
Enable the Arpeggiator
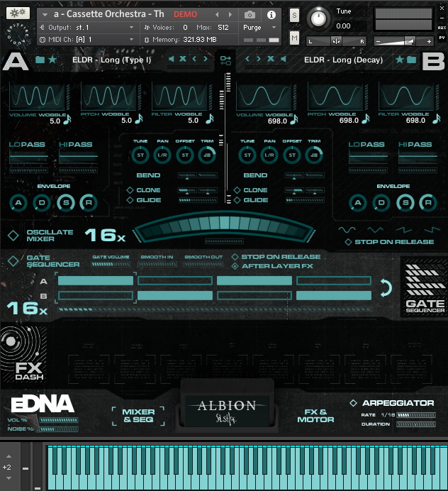353,403
